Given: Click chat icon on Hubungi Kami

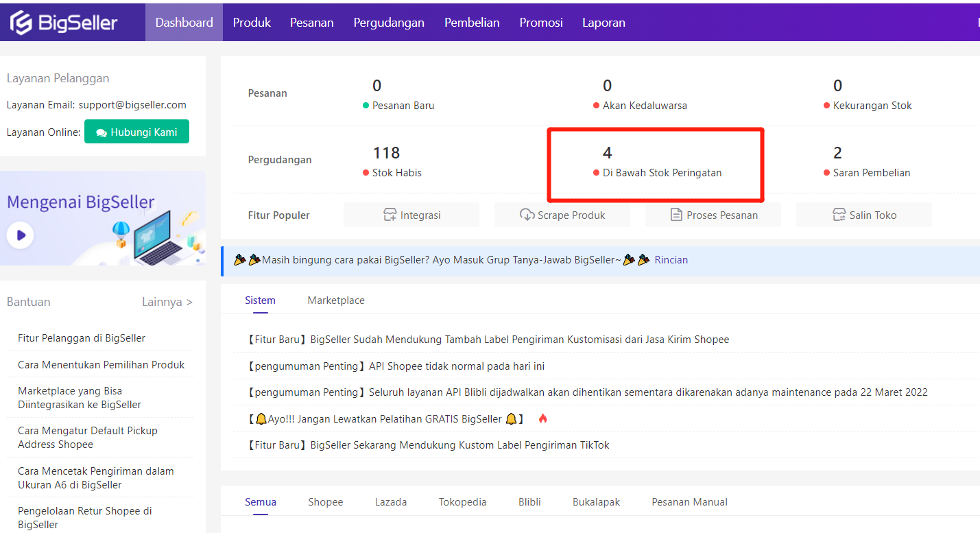Looking at the screenshot, I should tap(101, 132).
